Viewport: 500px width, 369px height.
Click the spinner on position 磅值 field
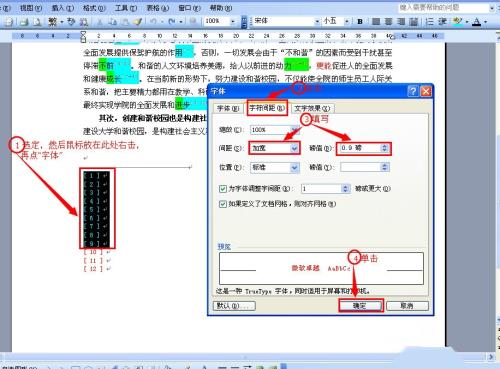click(385, 167)
